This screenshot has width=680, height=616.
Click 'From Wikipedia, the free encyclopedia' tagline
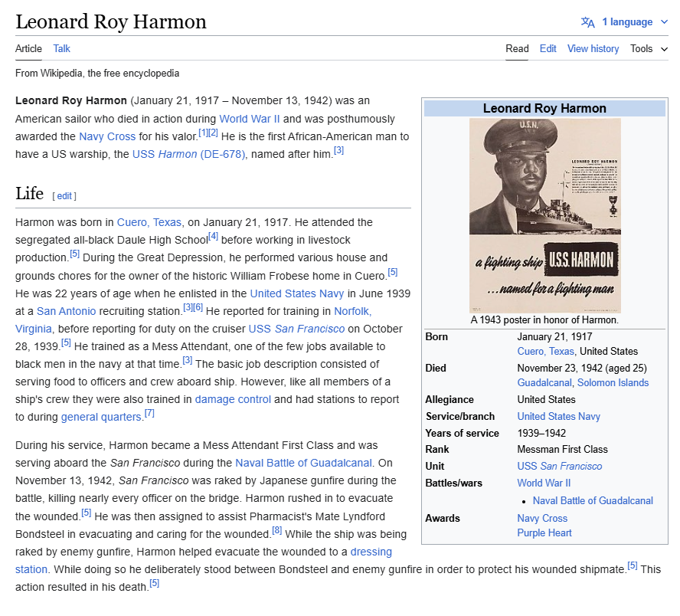pyautogui.click(x=97, y=74)
